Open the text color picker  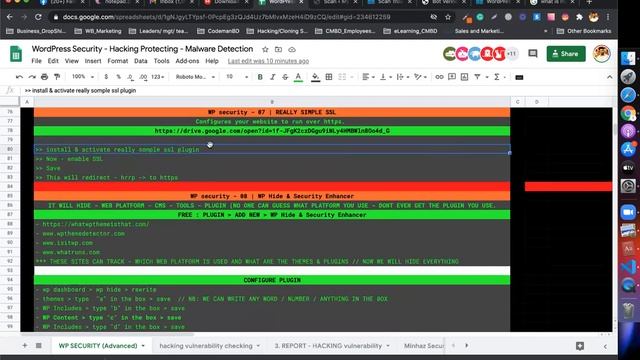(x=298, y=77)
